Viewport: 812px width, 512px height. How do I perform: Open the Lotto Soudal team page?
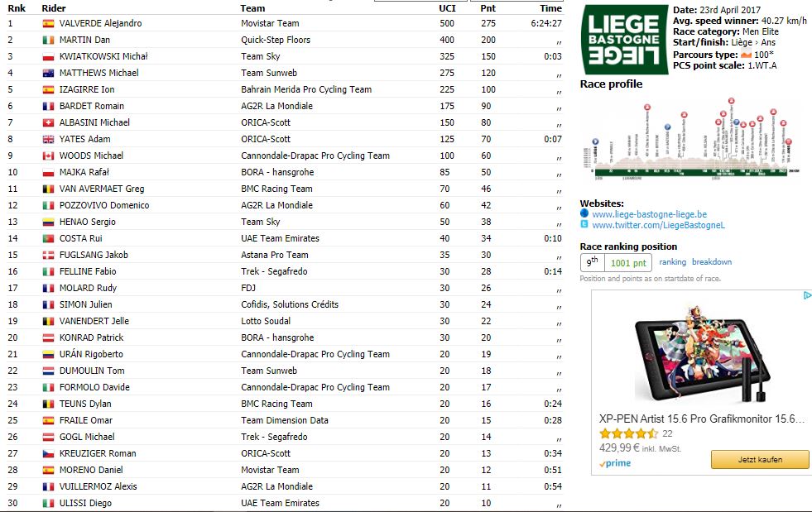(x=266, y=321)
